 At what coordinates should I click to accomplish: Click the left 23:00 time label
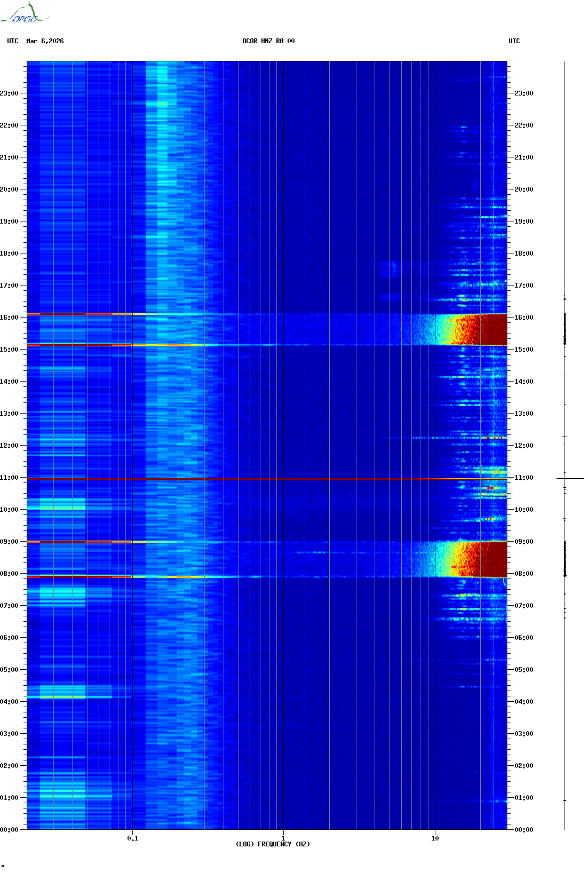pyautogui.click(x=9, y=93)
